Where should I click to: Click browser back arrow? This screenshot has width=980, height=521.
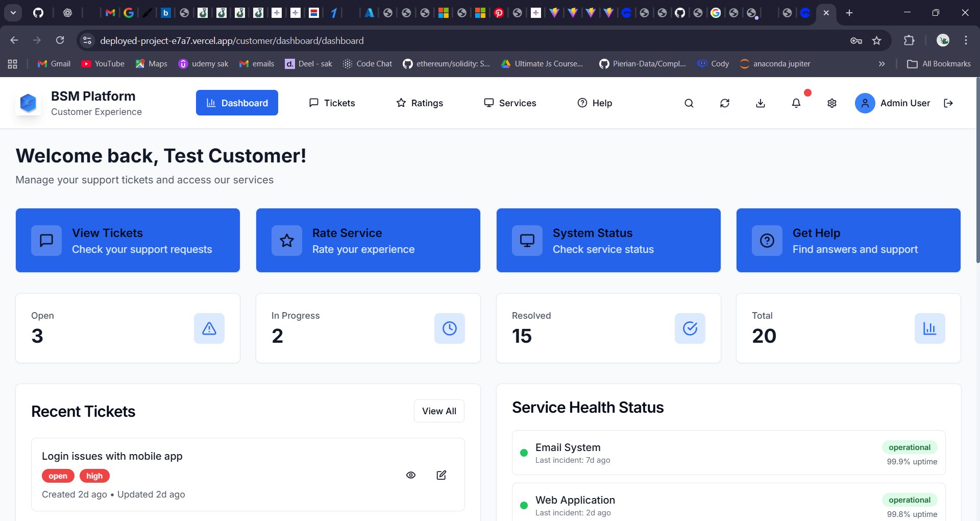click(x=14, y=40)
